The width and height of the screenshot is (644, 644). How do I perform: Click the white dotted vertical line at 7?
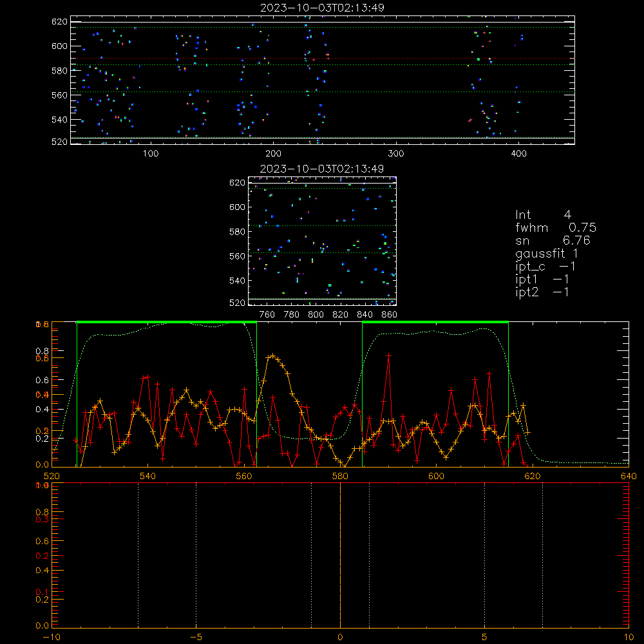click(x=542, y=555)
